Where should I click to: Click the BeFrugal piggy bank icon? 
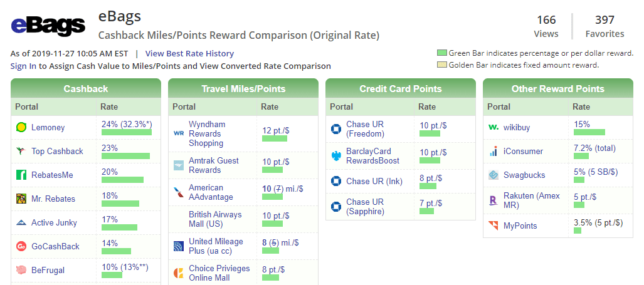coord(21,270)
